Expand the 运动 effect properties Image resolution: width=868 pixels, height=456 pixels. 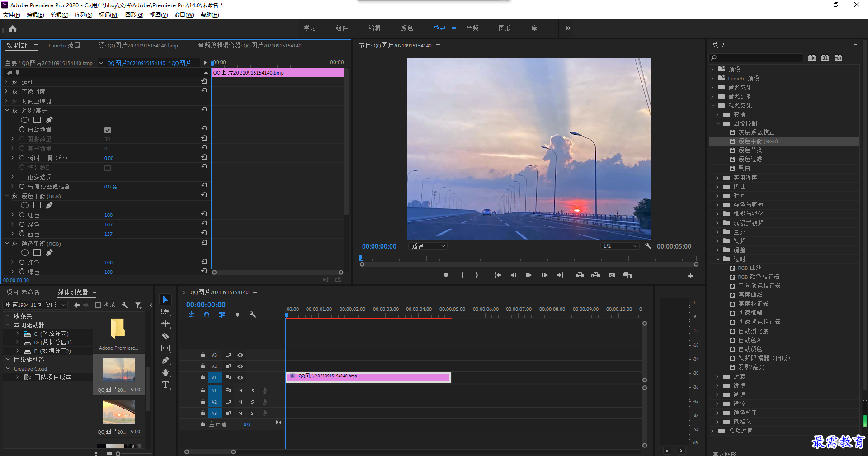[x=6, y=82]
